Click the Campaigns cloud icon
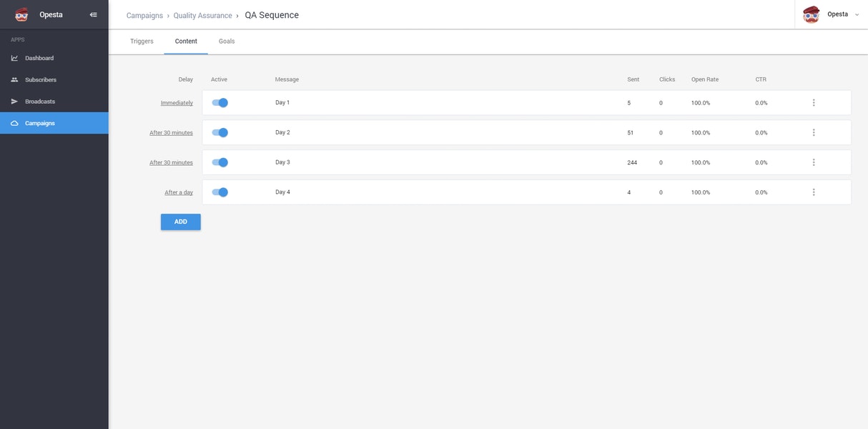Image resolution: width=868 pixels, height=429 pixels. pos(14,123)
